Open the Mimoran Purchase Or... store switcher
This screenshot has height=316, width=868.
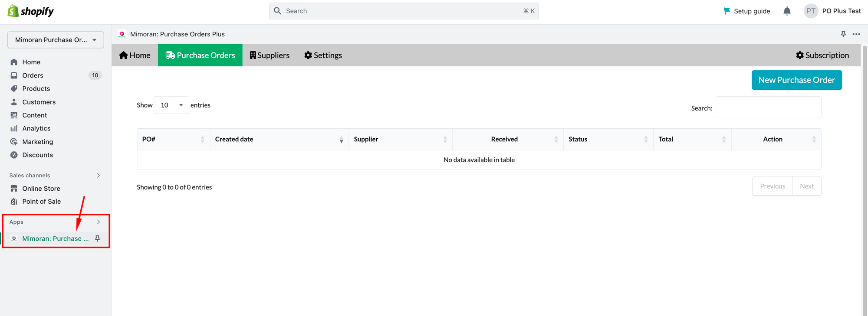tap(56, 39)
